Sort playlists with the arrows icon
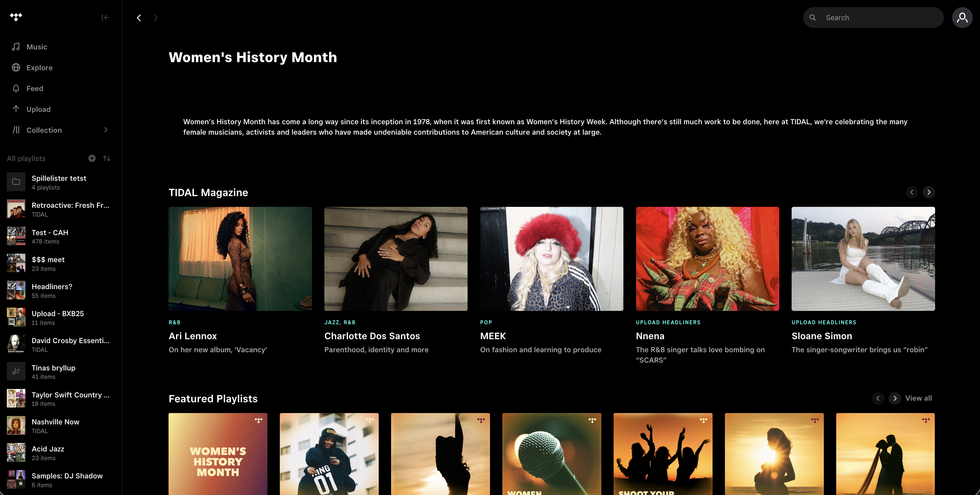The height and width of the screenshot is (495, 980). coord(106,158)
